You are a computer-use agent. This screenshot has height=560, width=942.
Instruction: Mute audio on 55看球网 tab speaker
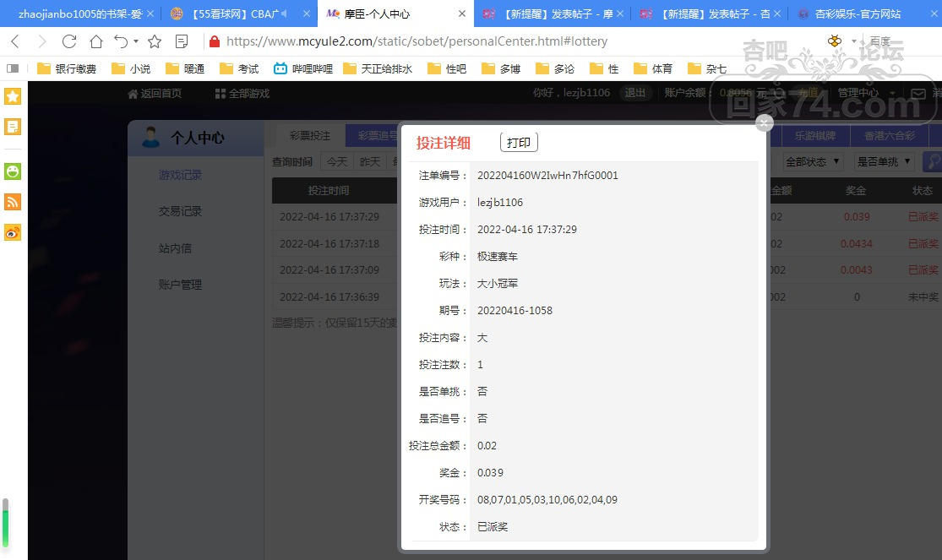click(284, 14)
